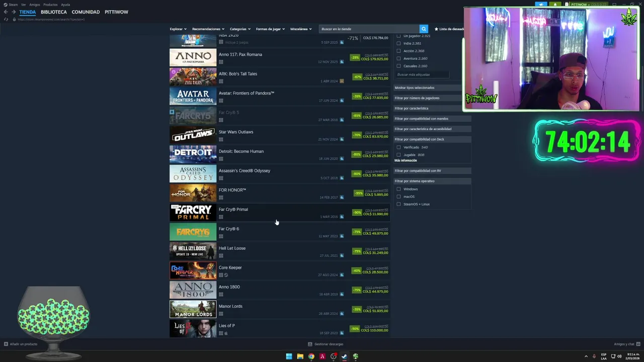This screenshot has width=644, height=362.
Task: Expand Filtrar por número de jugadores
Action: pyautogui.click(x=432, y=98)
